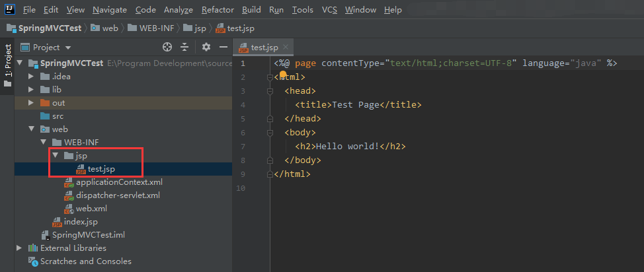Select applicationContext.xml file in tree
644x272 pixels.
[x=118, y=182]
